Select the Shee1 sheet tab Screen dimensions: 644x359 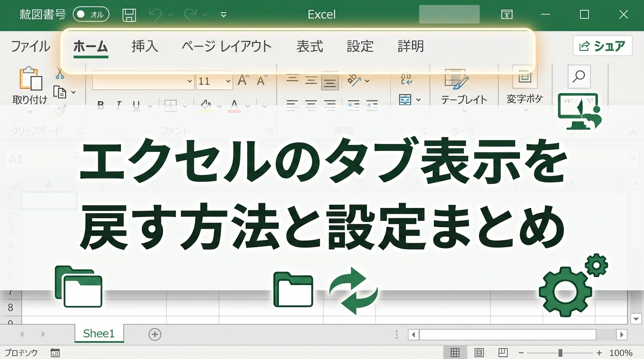click(x=99, y=333)
